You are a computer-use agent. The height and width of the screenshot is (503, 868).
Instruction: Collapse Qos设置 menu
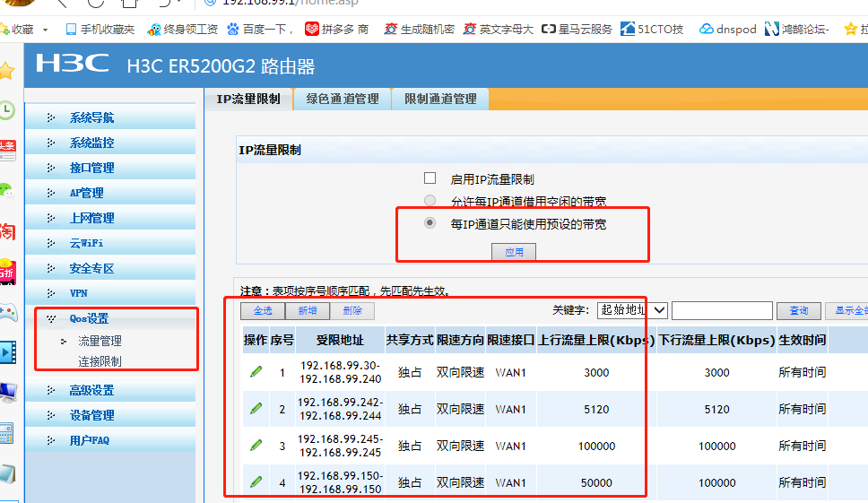110,318
